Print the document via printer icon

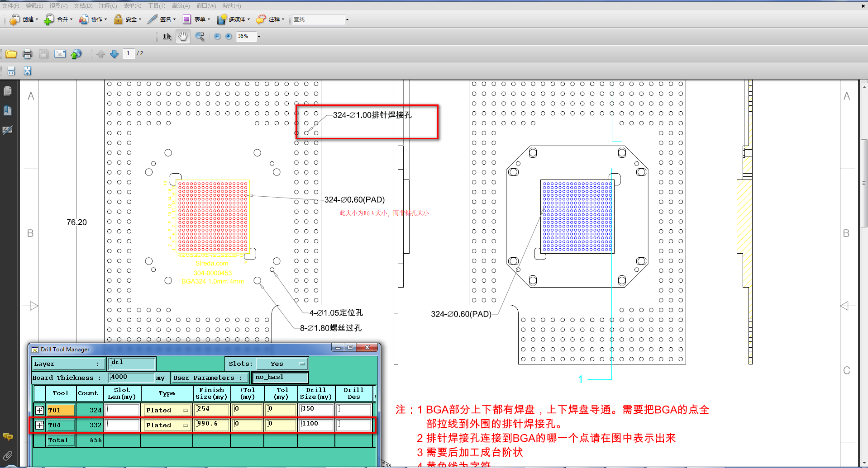(28, 54)
